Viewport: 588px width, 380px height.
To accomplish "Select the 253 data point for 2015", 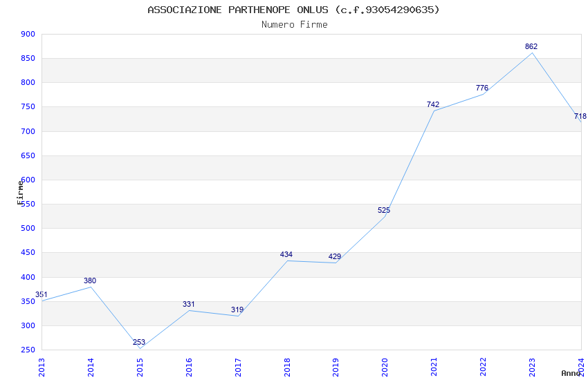I will point(139,343).
